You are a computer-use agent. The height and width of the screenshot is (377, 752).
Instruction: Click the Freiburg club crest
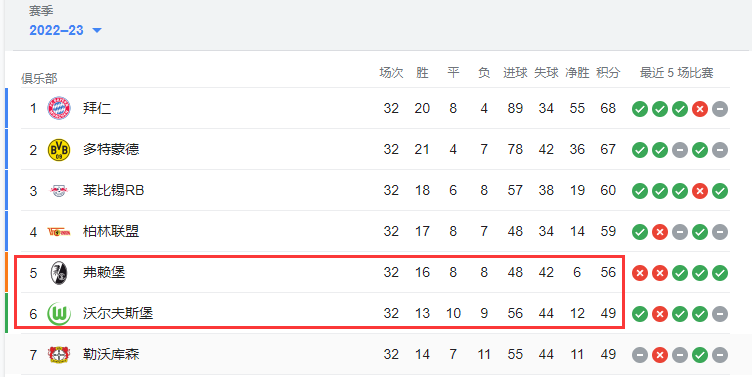point(59,273)
